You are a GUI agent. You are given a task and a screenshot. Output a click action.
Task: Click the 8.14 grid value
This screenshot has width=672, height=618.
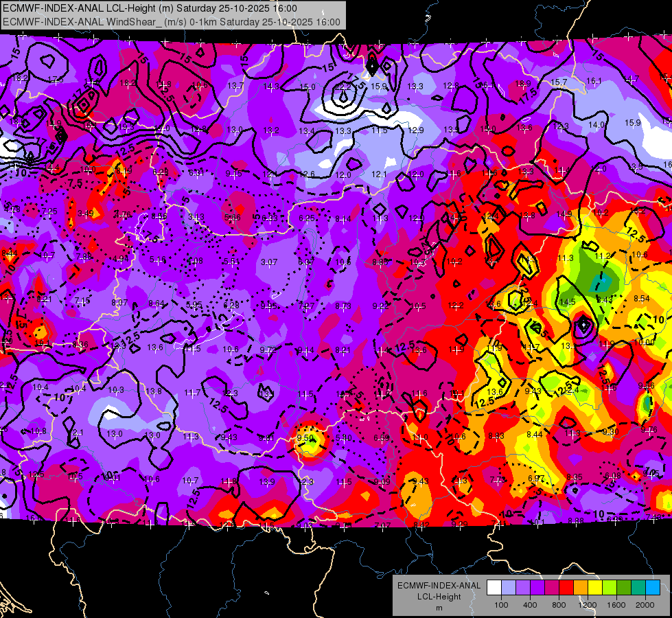(x=343, y=219)
